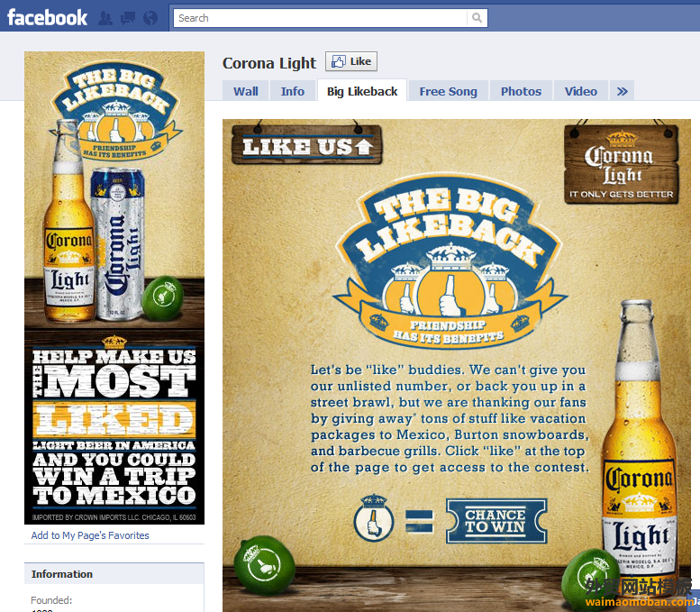Switch to the Wall tab

coord(246,91)
